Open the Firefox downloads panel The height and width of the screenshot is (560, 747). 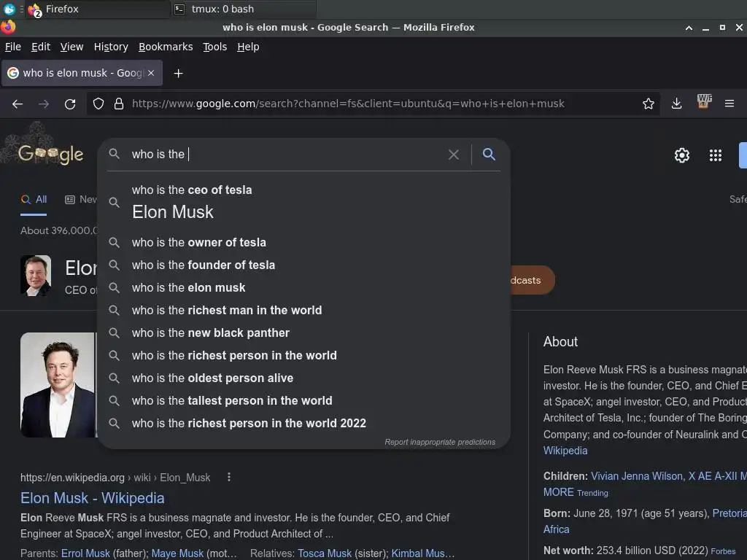(x=676, y=104)
